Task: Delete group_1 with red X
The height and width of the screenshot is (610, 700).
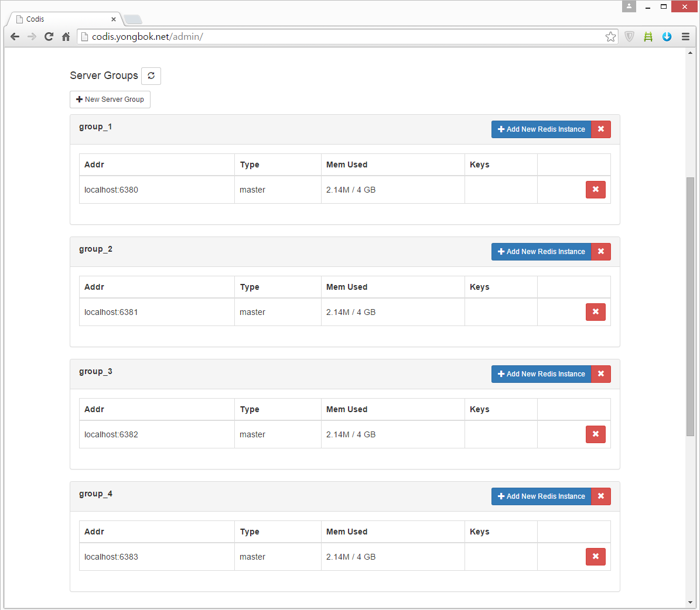Action: click(x=601, y=129)
